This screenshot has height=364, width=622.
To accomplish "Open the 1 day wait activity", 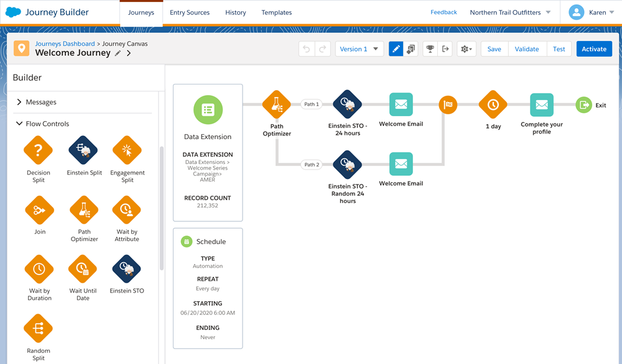I will pos(493,104).
